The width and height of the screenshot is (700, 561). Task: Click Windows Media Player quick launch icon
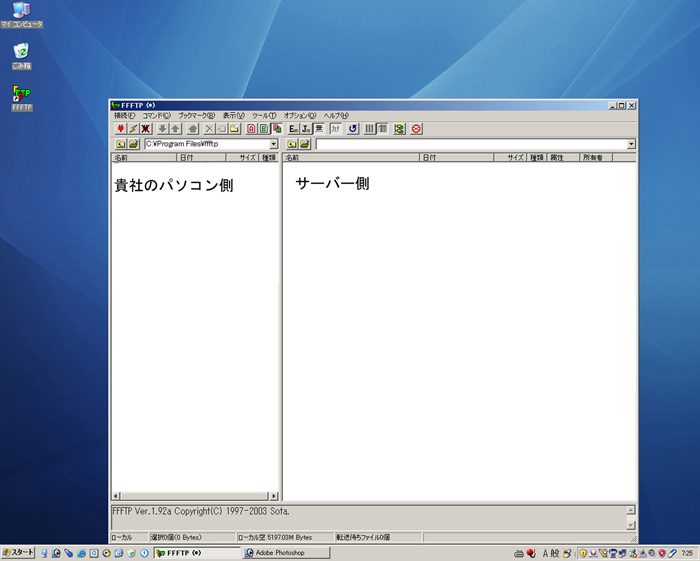tap(106, 553)
